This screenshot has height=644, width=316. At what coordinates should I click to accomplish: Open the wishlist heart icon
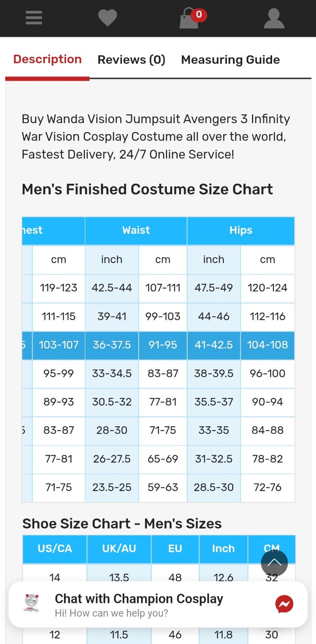pyautogui.click(x=107, y=18)
